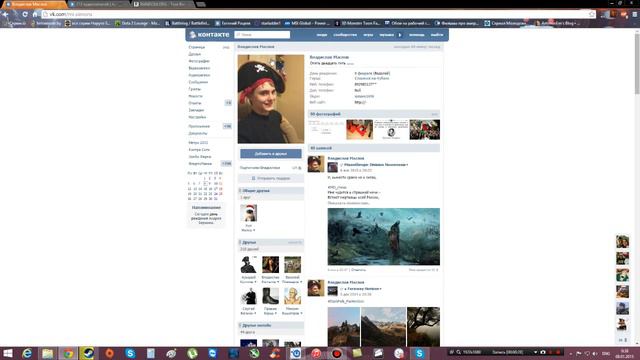
Task: Open the 'сообщества' header menu item
Action: click(345, 35)
